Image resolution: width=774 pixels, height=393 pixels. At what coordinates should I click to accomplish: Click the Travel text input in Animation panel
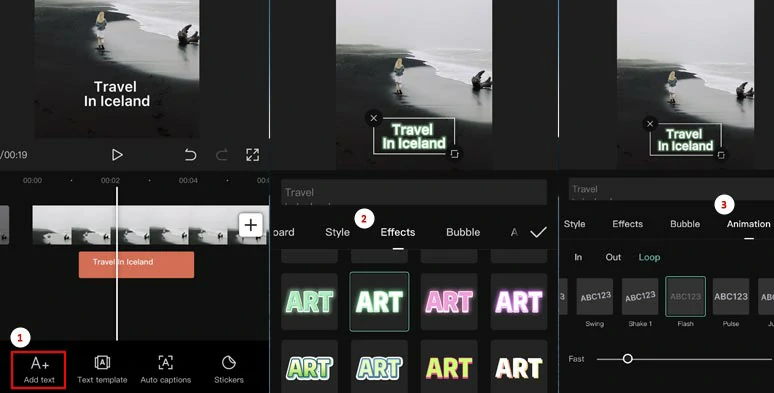671,189
